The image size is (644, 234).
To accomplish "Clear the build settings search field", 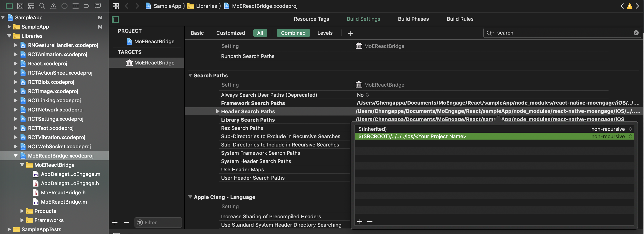I will [x=636, y=33].
